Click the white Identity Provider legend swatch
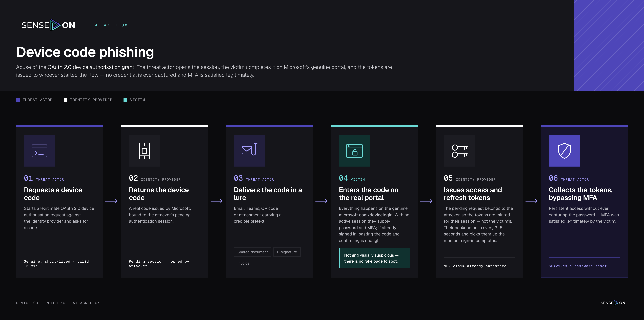Screen dimensions: 644x320 pyautogui.click(x=65, y=100)
